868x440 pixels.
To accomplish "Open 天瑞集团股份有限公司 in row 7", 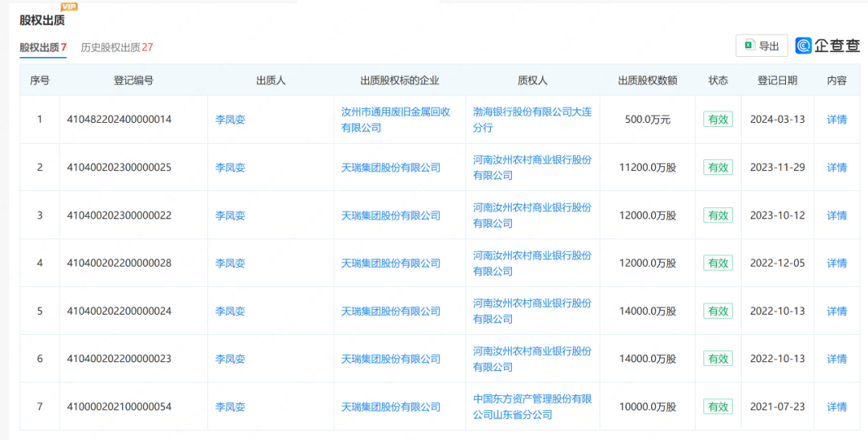I will point(391,407).
